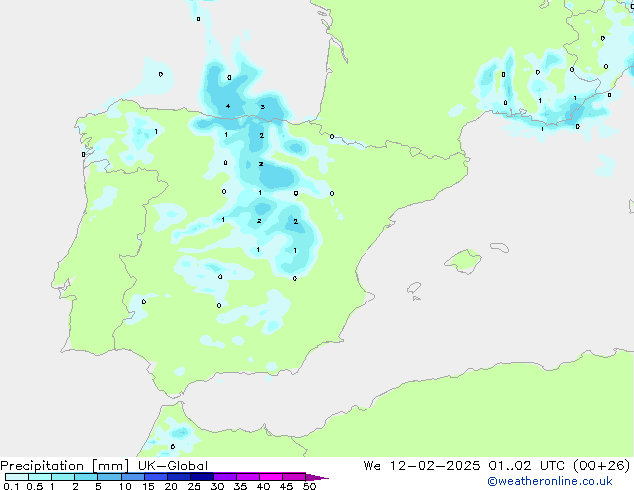The width and height of the screenshot is (634, 490).
Task: Click the '4' precipitation value on the map
Action: pos(228,106)
